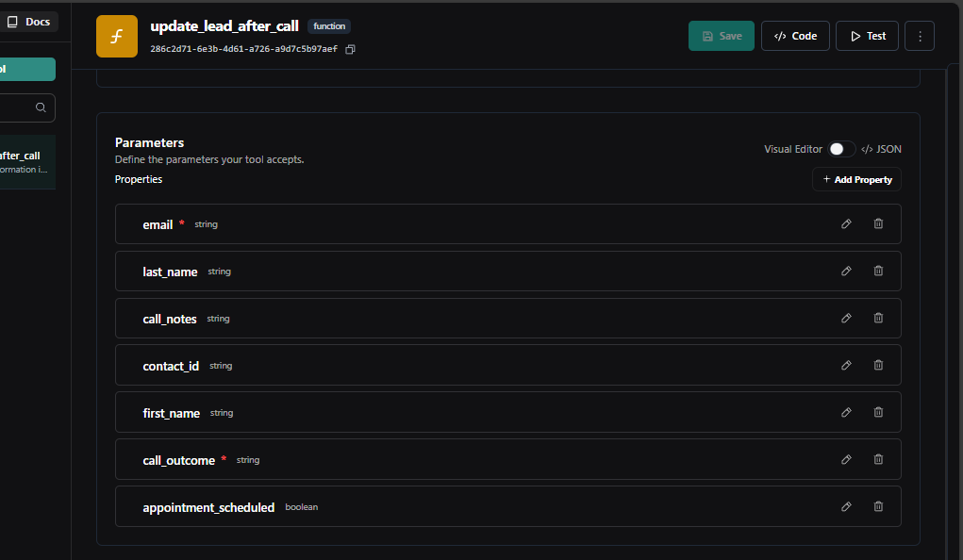The height and width of the screenshot is (560, 963).
Task: Click the orange function icon
Action: pos(117,37)
